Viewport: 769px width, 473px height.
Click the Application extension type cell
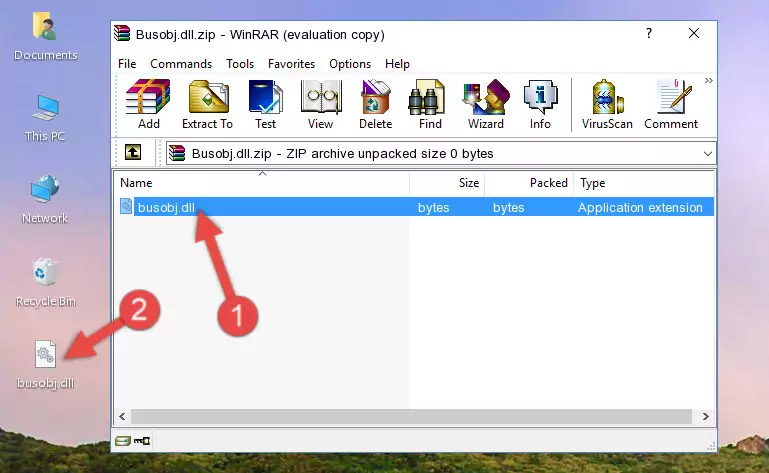tap(640, 208)
